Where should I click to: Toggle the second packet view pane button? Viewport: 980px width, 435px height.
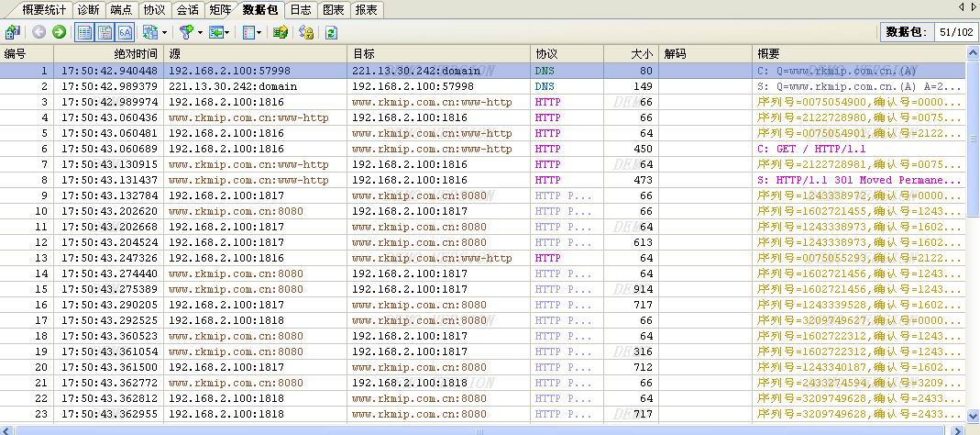[105, 32]
